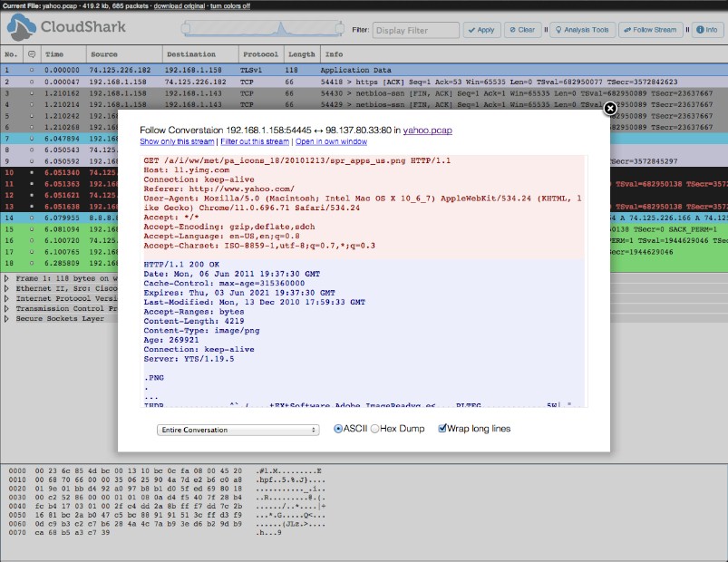Viewport: 728px width, 562px height.
Task: Click the comment circle of packet 18
Action: pos(32,263)
